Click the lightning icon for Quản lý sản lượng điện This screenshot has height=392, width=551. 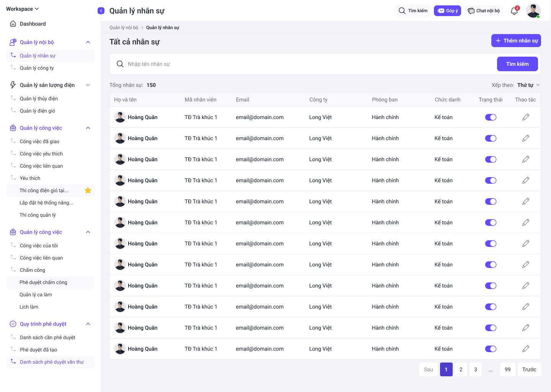click(13, 85)
